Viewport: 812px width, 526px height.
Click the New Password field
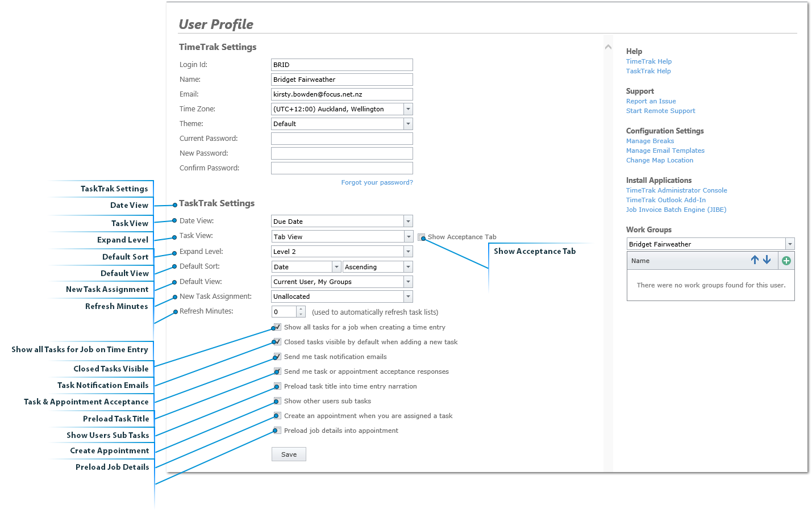(342, 153)
